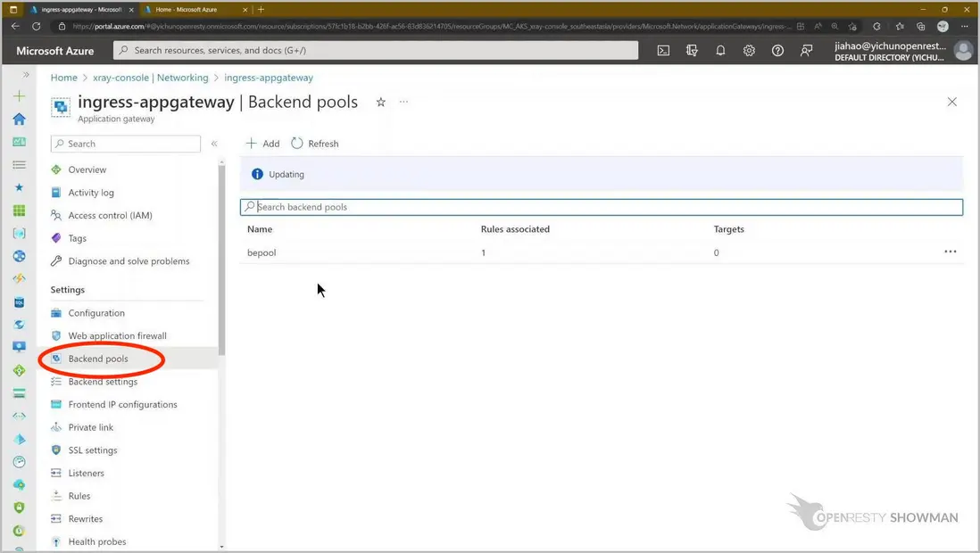This screenshot has height=553, width=980.
Task: Open the more options ellipsis beside title
Action: coord(403,103)
